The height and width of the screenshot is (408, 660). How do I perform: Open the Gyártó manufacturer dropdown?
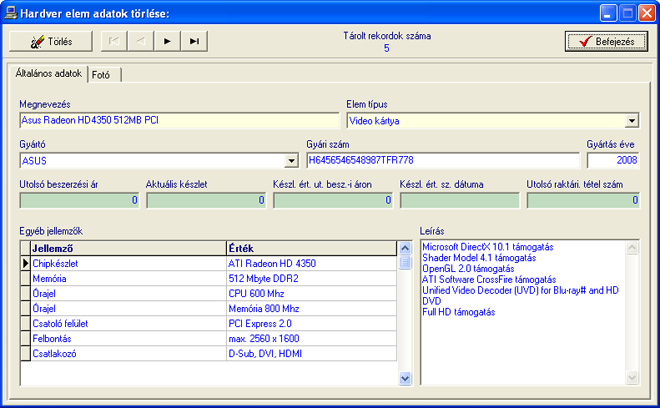click(x=291, y=161)
